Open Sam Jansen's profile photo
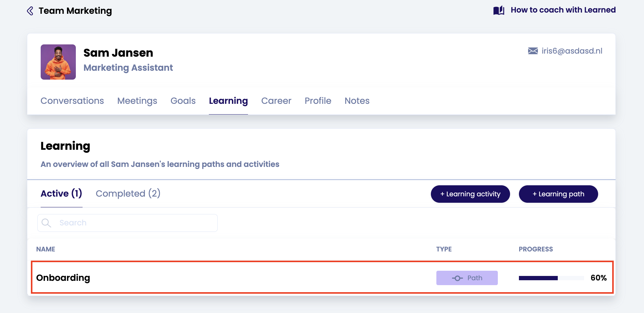The height and width of the screenshot is (313, 644). (58, 62)
